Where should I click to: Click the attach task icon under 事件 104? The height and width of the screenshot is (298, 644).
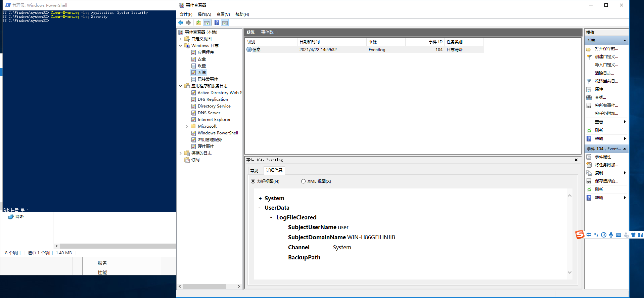click(x=589, y=165)
